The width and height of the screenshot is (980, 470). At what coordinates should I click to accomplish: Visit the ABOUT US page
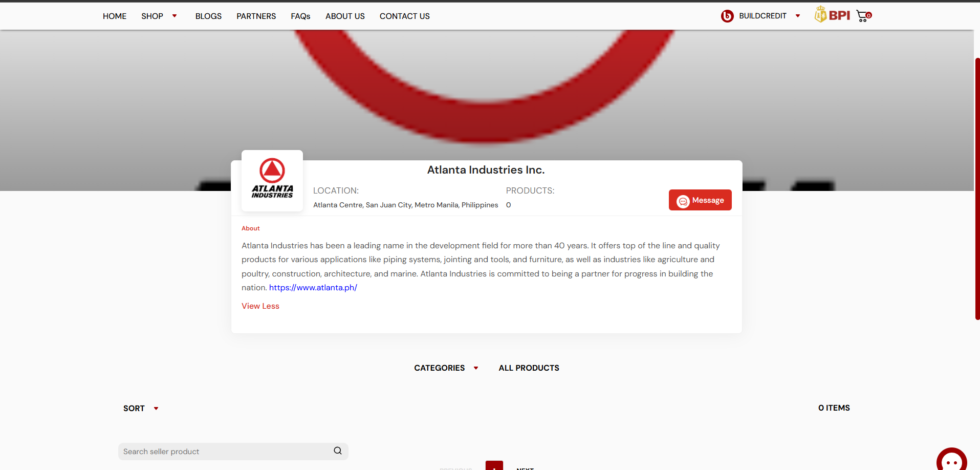(x=345, y=16)
